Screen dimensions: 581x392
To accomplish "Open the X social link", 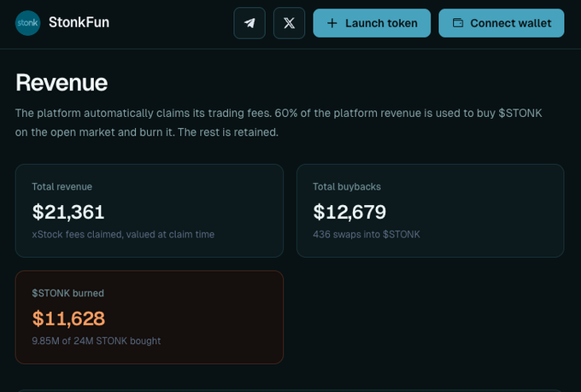I will pyautogui.click(x=289, y=23).
